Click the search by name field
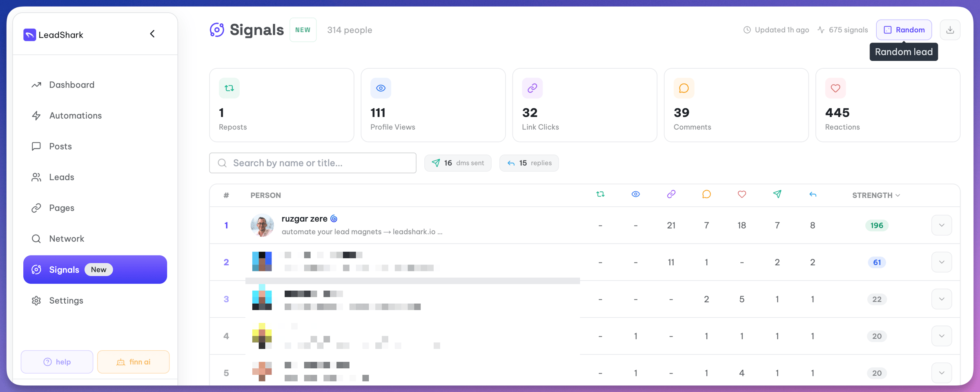 click(313, 163)
